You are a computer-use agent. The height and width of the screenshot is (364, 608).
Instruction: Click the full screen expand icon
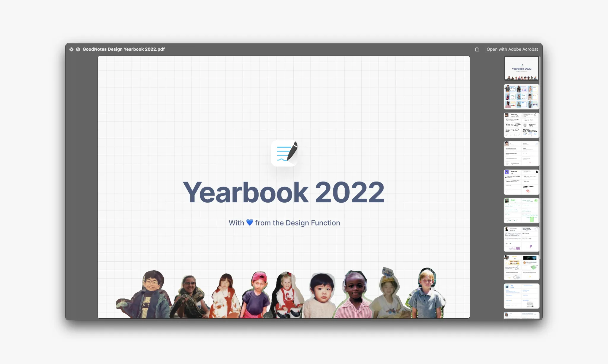tap(78, 50)
